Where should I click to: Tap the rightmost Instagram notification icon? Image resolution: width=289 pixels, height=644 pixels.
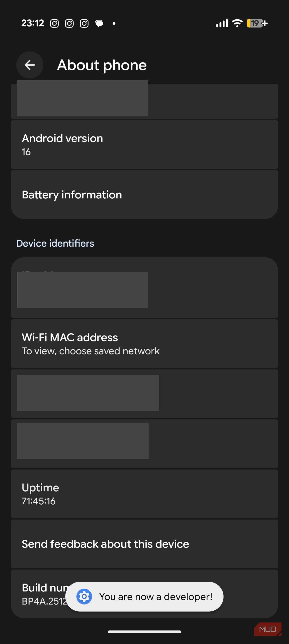84,23
